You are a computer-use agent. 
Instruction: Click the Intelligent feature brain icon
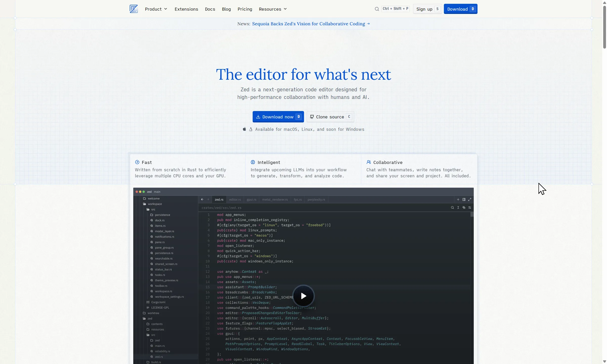pyautogui.click(x=253, y=162)
